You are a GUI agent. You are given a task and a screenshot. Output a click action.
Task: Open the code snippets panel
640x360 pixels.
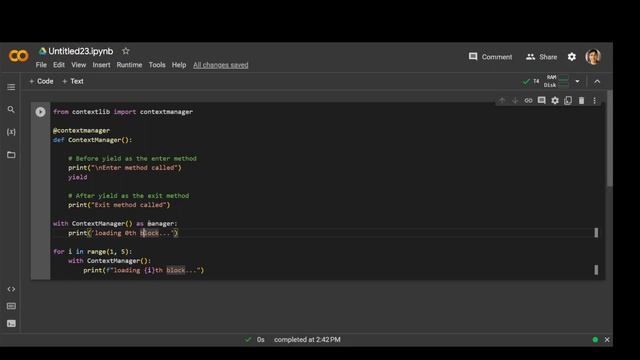click(x=11, y=289)
